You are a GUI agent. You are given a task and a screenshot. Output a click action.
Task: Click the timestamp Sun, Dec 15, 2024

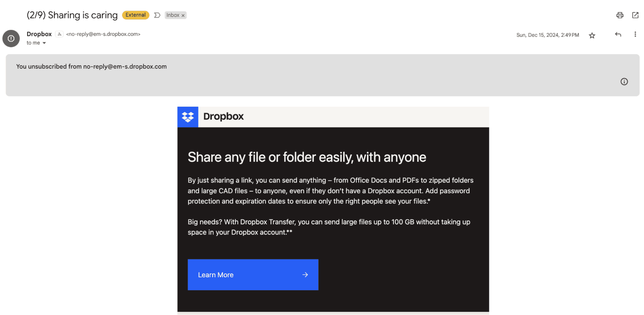coord(547,35)
